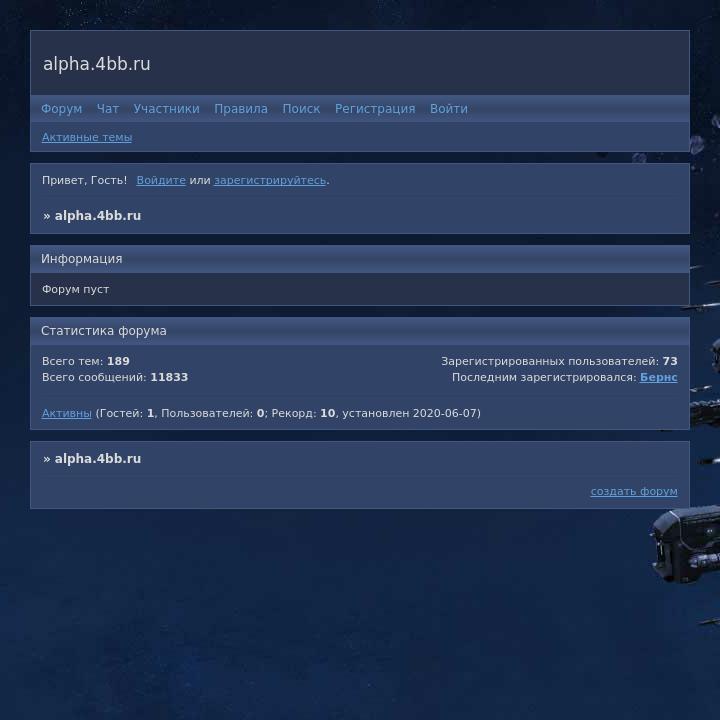The width and height of the screenshot is (720, 720).
Task: Open the last registered user Бернс
Action: (x=658, y=377)
